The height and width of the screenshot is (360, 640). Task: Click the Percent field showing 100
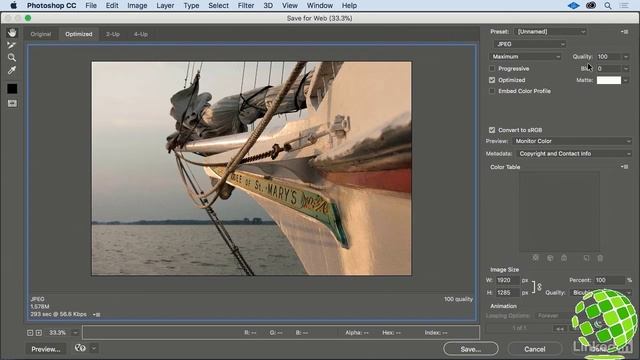point(609,280)
